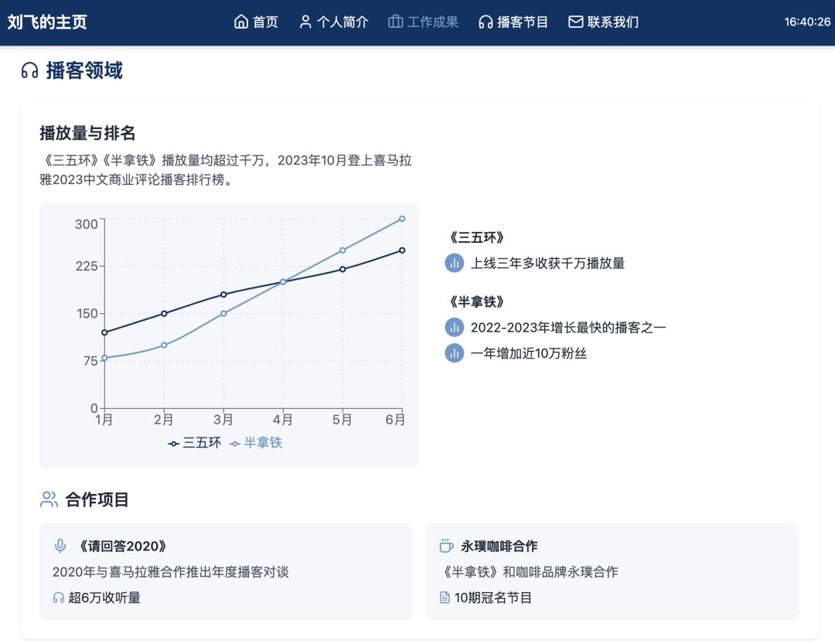Image resolution: width=835 pixels, height=644 pixels.
Task: Open the 播客节目 navigation item
Action: [513, 22]
